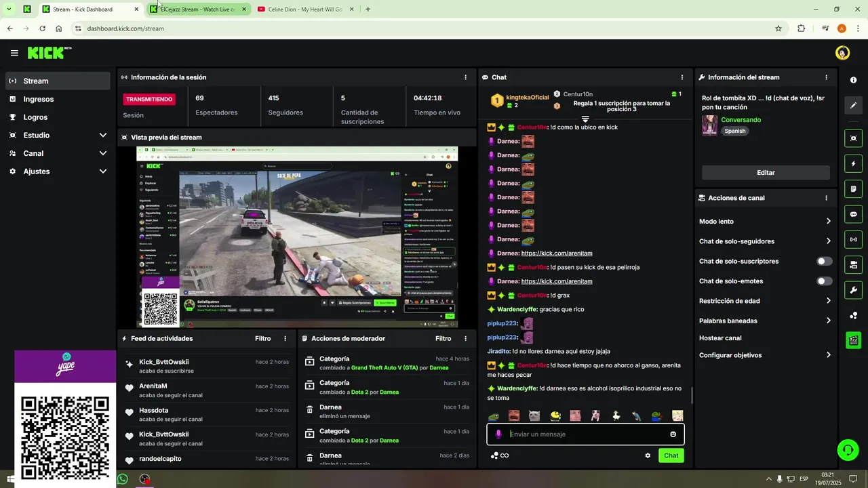
Task: Open Acciones de canal options menu
Action: [x=826, y=198]
